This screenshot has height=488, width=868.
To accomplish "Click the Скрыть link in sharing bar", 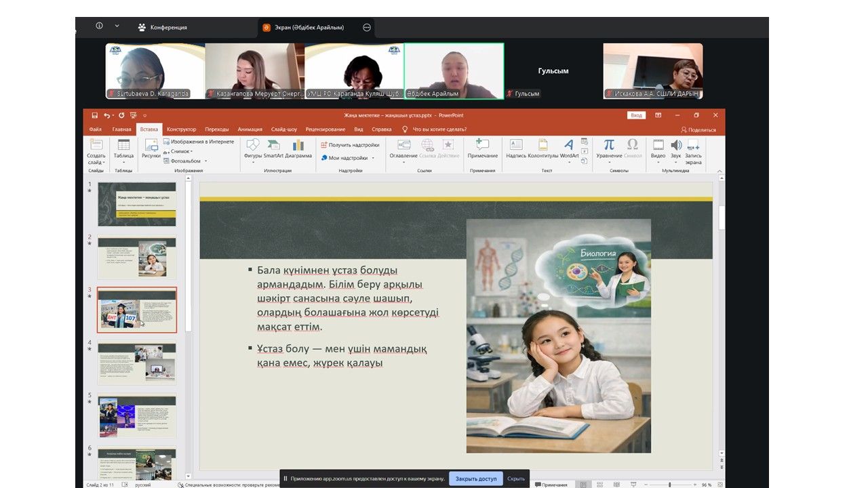I will (516, 479).
